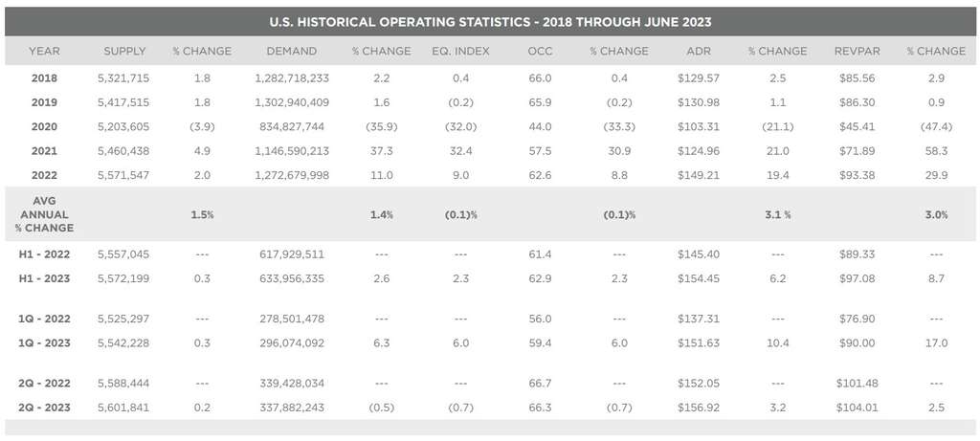
Task: Select the 2020 row label
Action: (44, 125)
